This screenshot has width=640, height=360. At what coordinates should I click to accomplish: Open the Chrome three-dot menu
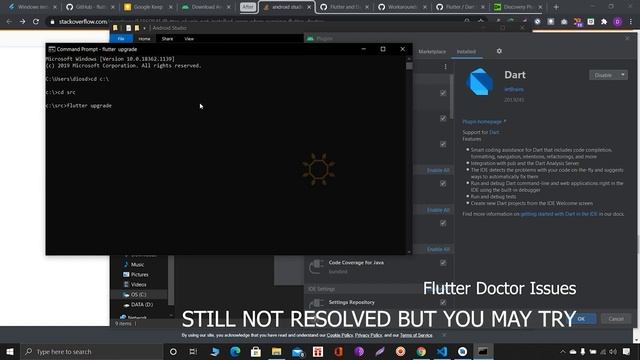click(x=631, y=22)
